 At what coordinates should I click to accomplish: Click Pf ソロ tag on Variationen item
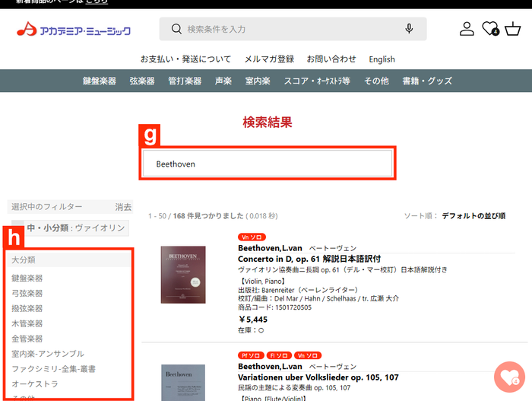pyautogui.click(x=251, y=355)
